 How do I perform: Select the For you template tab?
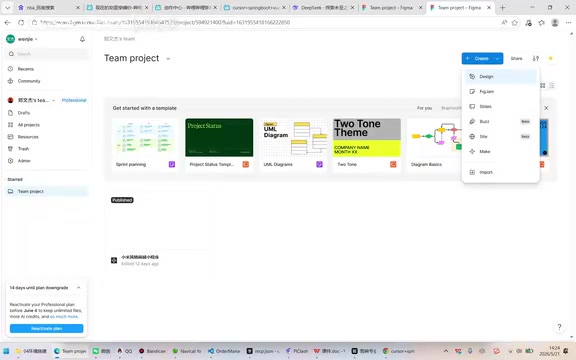tap(424, 108)
